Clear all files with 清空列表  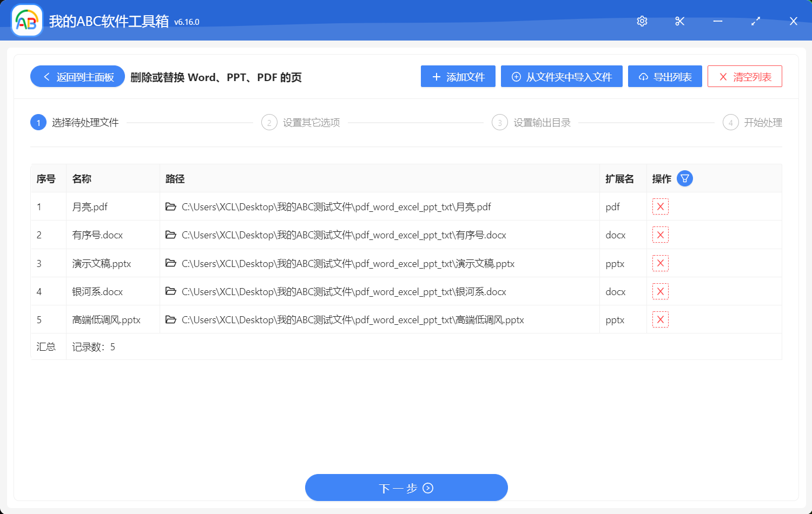(x=745, y=76)
